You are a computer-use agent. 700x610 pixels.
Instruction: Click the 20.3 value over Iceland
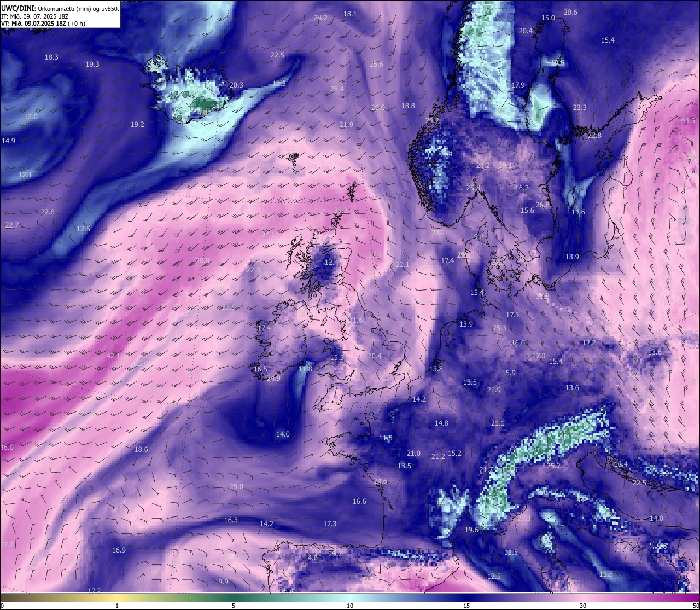(236, 85)
